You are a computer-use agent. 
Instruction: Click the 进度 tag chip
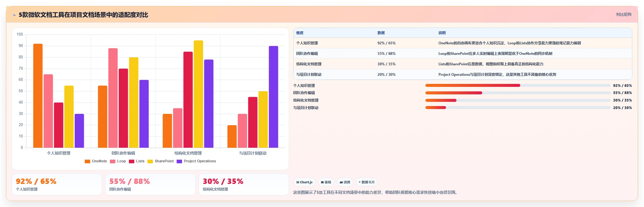tap(345, 182)
